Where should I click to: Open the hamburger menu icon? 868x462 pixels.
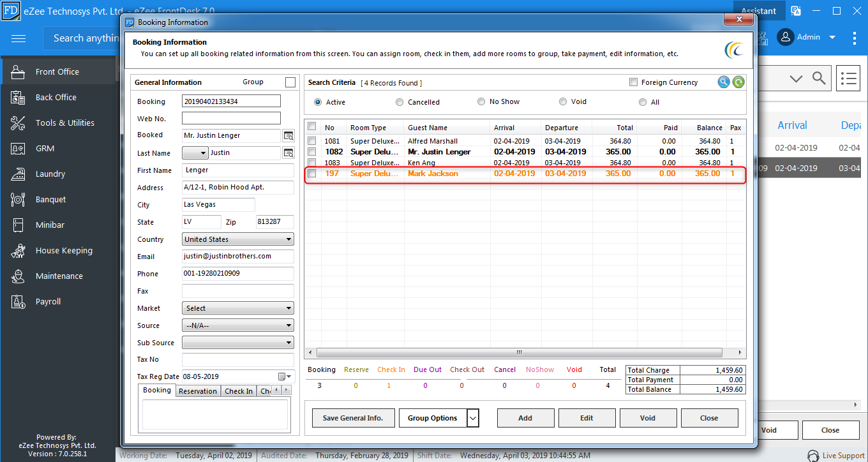point(19,38)
